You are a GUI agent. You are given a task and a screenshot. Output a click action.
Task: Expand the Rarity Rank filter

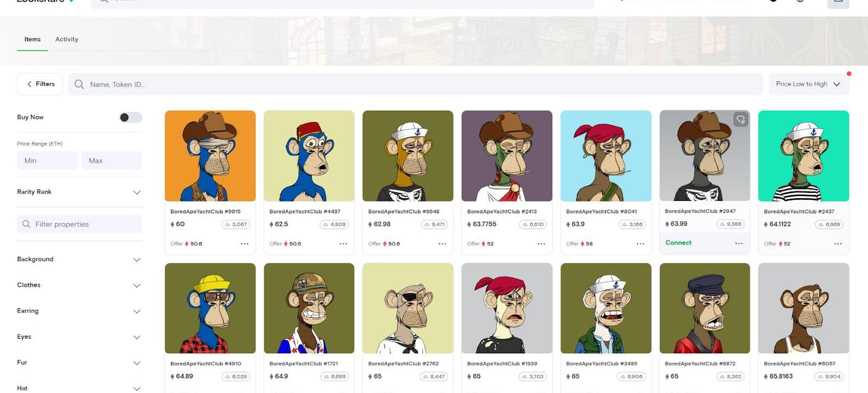coord(79,192)
